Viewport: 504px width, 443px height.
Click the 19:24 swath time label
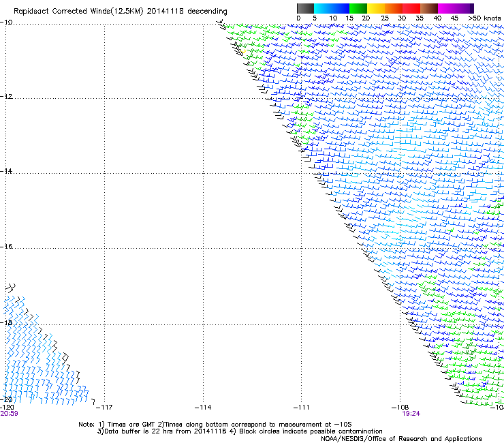pos(411,414)
